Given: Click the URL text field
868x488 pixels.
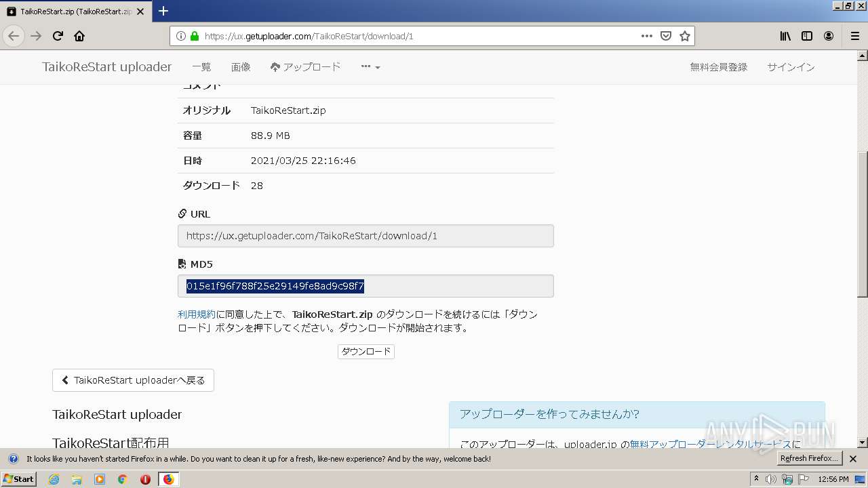Looking at the screenshot, I should point(366,236).
